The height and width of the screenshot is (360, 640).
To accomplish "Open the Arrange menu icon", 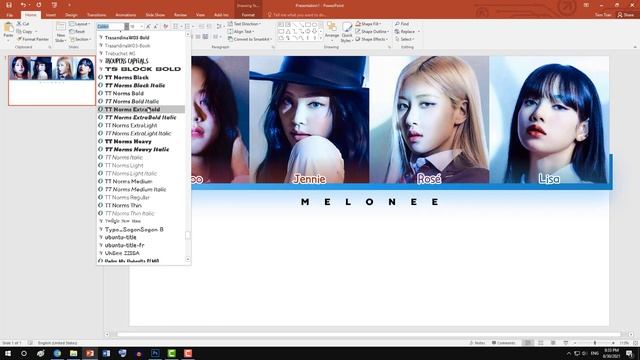I will (x=332, y=31).
